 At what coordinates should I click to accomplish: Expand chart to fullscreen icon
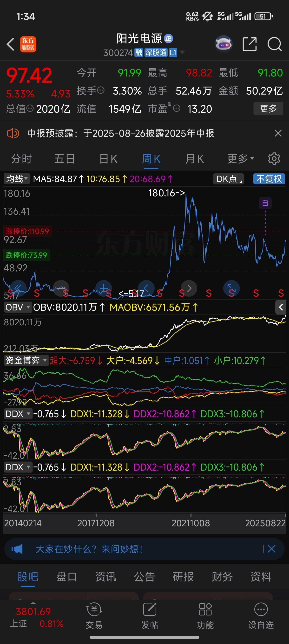(x=231, y=288)
